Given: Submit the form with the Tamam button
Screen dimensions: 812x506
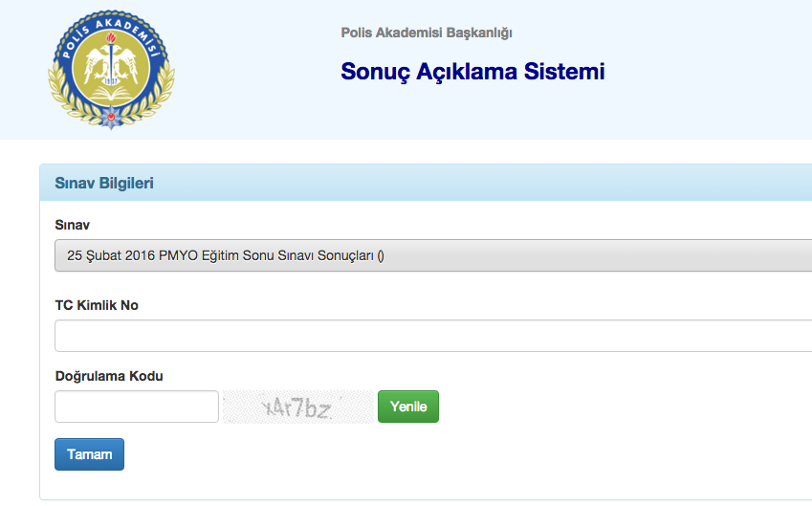Looking at the screenshot, I should point(89,454).
